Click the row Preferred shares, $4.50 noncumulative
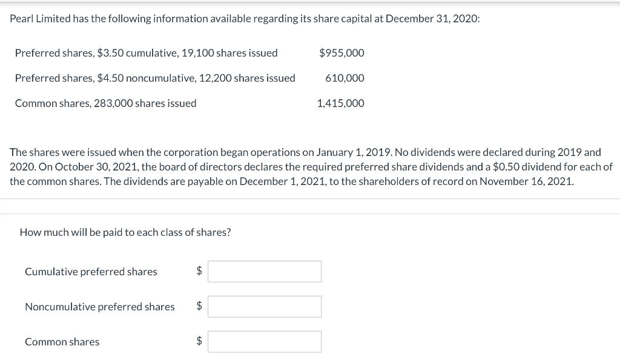 (155, 77)
